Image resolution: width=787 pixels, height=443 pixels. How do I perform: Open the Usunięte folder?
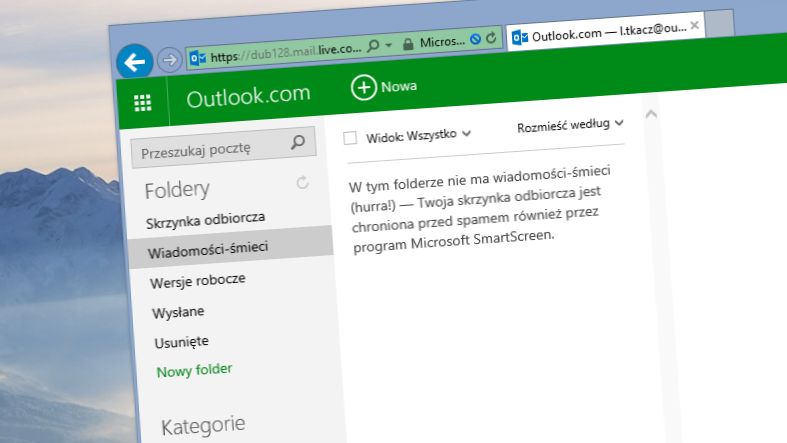pos(181,342)
